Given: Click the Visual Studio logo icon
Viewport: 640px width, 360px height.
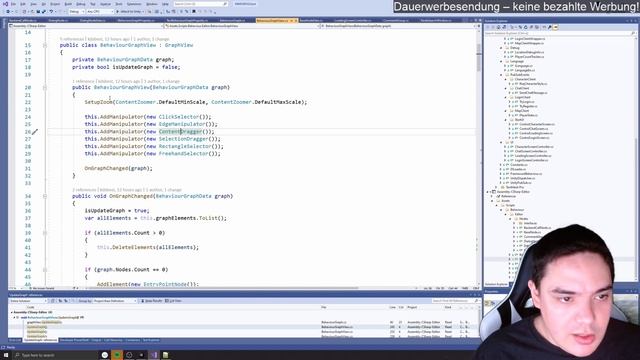Looking at the screenshot, I should (5, 4).
